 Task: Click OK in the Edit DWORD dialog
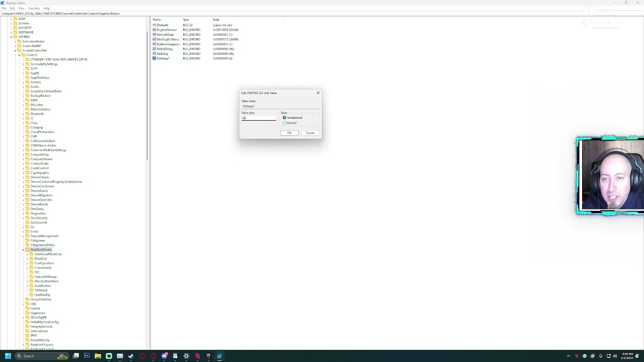pos(289,133)
